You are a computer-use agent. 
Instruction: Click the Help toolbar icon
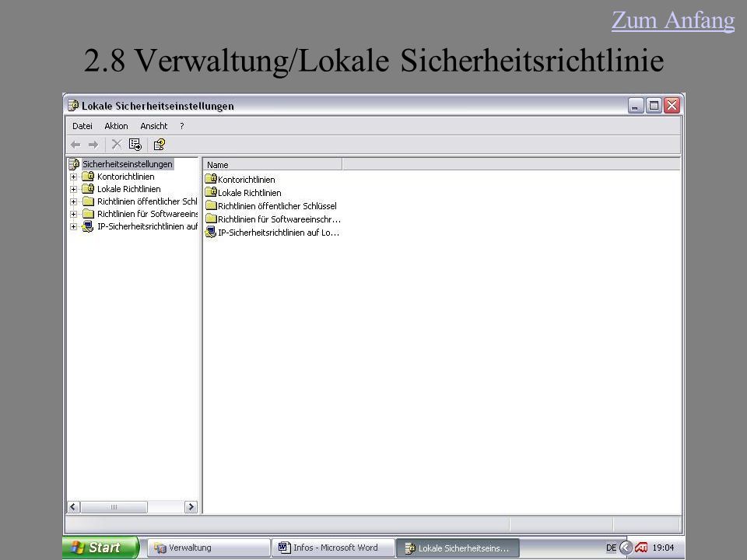coord(159,145)
